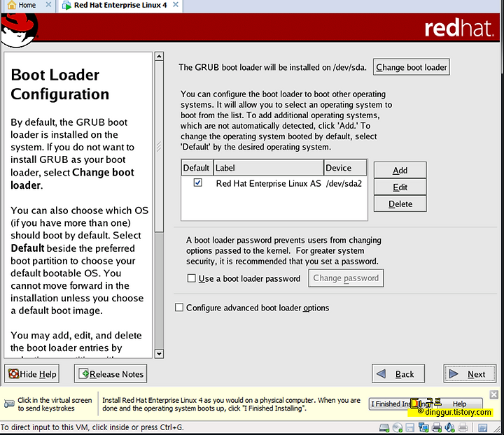
Task: Hide the help panel with Hide Help
Action: [x=31, y=373]
